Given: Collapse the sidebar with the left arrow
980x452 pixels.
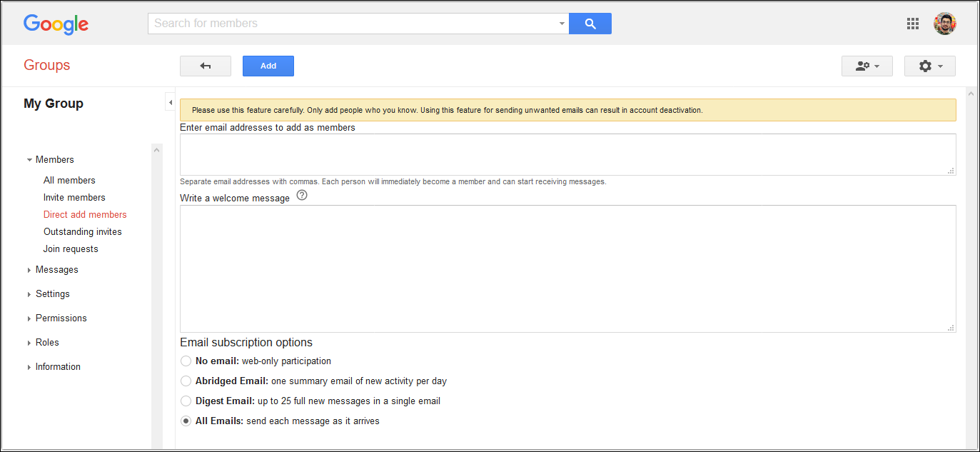Looking at the screenshot, I should tap(170, 101).
